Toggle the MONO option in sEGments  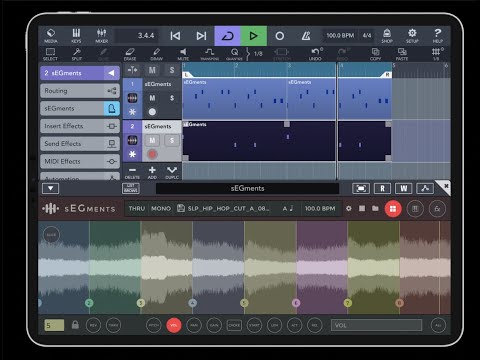[161, 208]
